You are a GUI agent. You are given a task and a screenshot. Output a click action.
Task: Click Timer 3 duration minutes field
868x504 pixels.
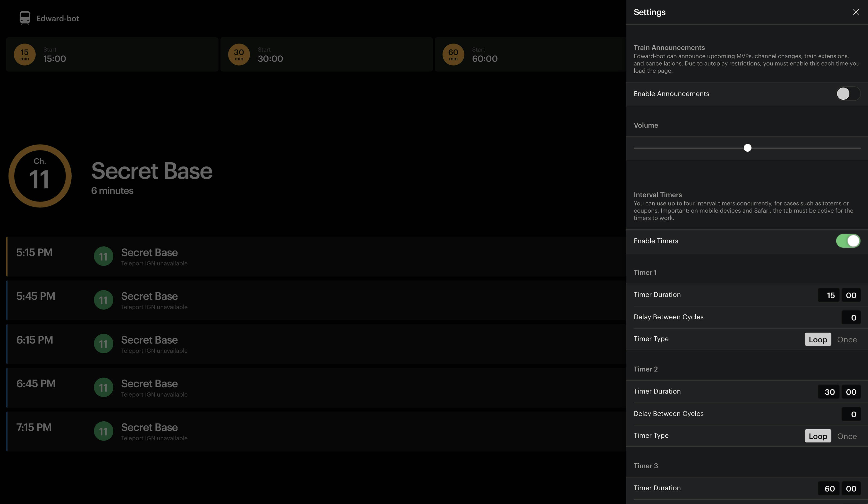pos(828,488)
